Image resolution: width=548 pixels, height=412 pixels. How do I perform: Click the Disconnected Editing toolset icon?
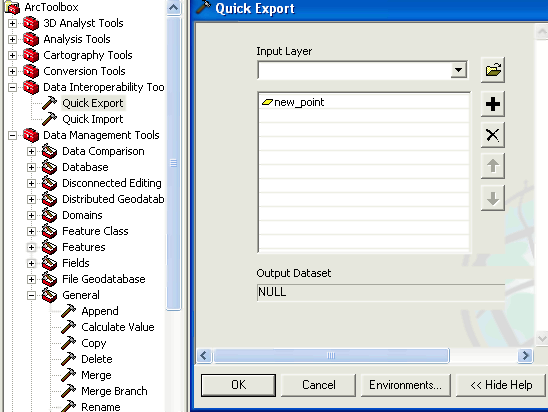49,183
